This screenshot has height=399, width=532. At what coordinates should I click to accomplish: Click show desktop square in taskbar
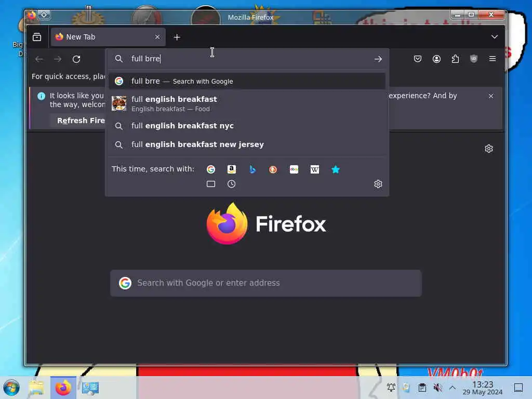click(x=518, y=388)
